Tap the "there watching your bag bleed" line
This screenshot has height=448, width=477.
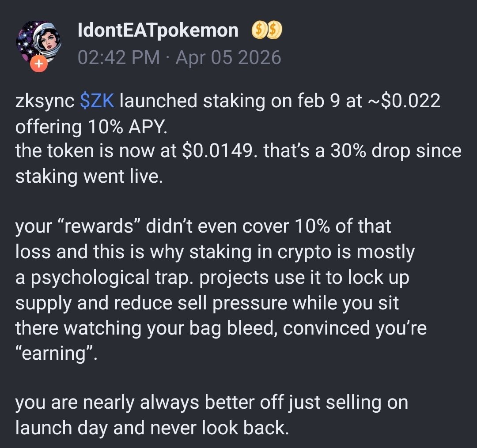(x=221, y=328)
